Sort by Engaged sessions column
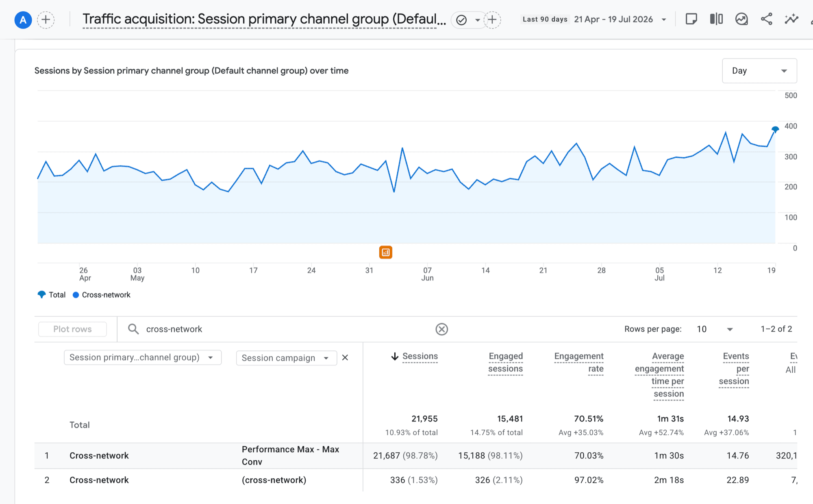 506,363
